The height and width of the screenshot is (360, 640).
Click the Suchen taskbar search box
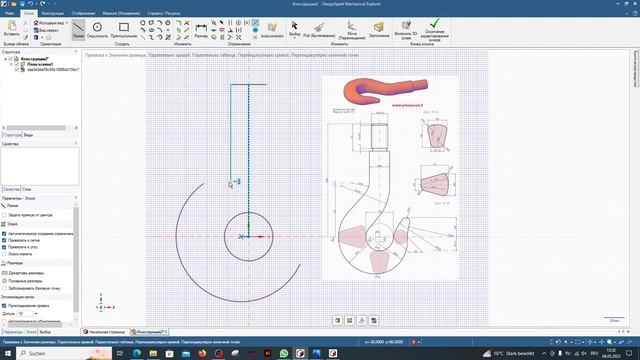click(64, 353)
